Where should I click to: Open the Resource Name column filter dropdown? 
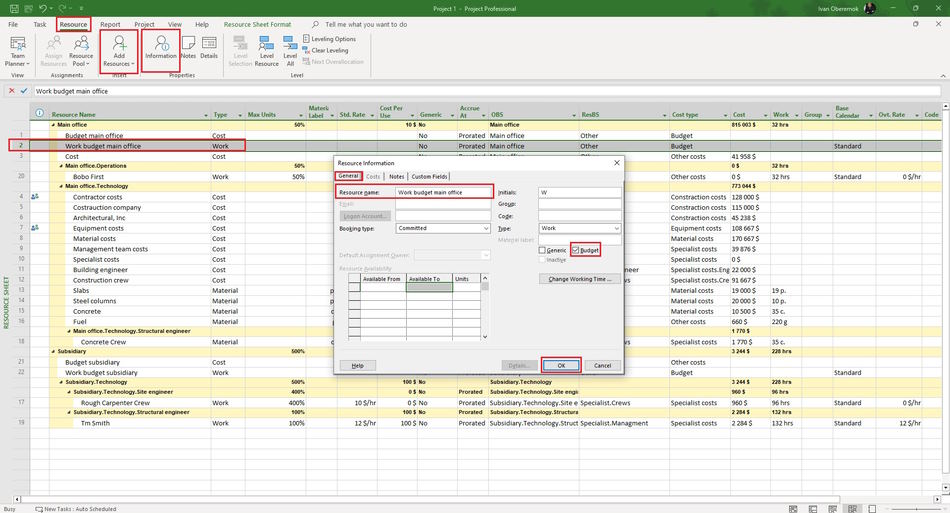206,115
